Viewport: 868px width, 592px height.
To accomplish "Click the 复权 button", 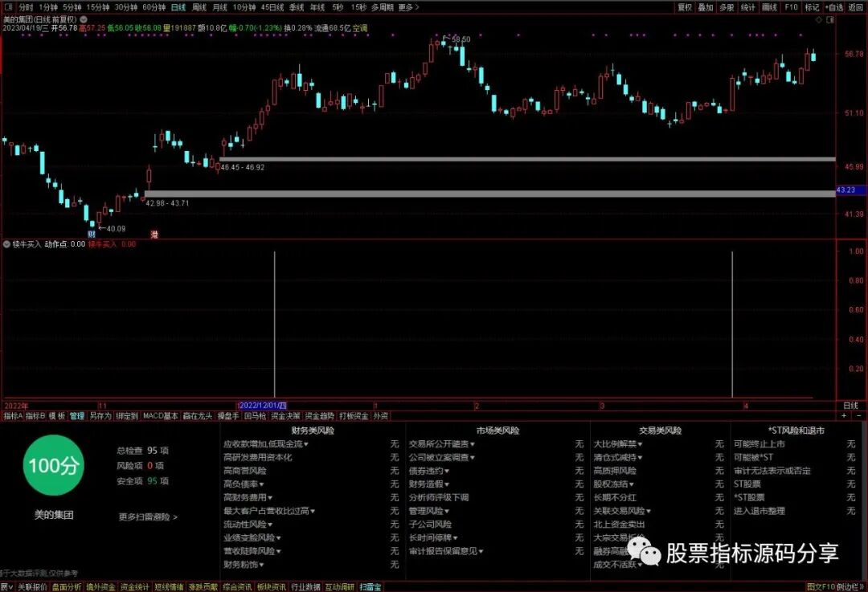I will (685, 7).
